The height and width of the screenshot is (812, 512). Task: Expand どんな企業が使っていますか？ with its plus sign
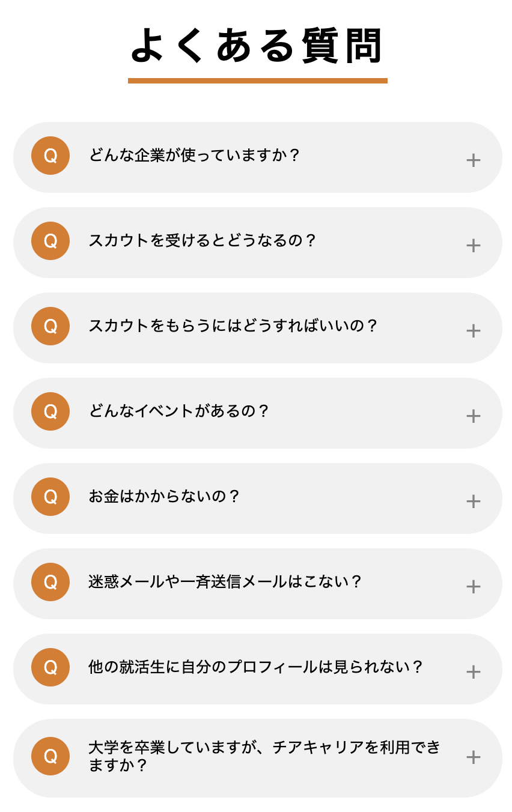click(x=474, y=160)
